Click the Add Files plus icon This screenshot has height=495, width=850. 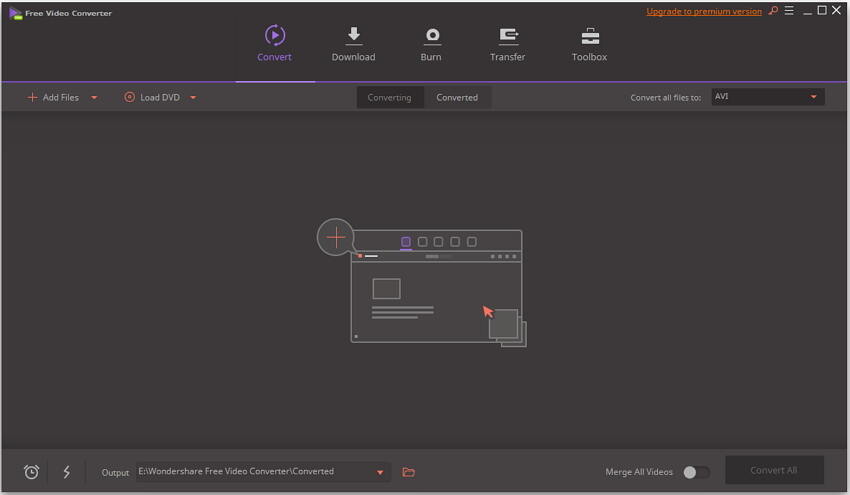(x=33, y=97)
